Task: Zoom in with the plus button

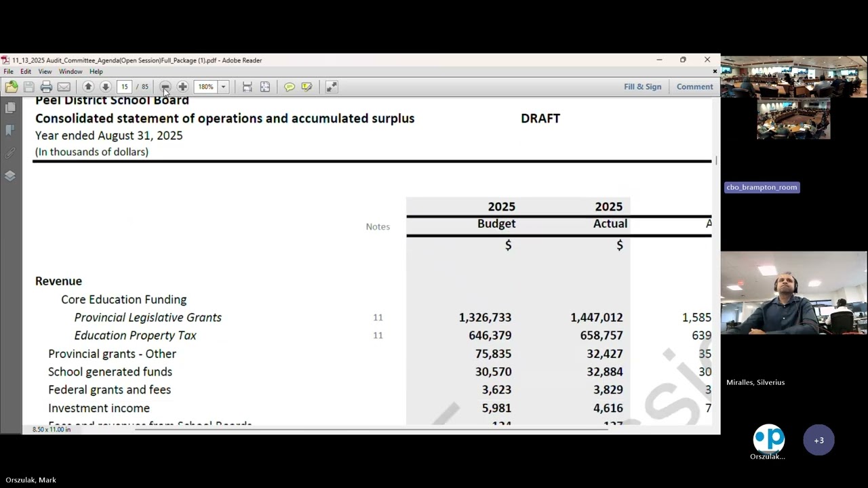Action: 182,87
